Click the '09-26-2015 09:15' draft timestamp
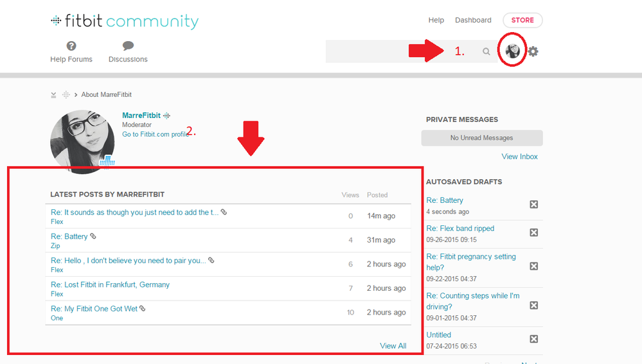 click(x=452, y=240)
